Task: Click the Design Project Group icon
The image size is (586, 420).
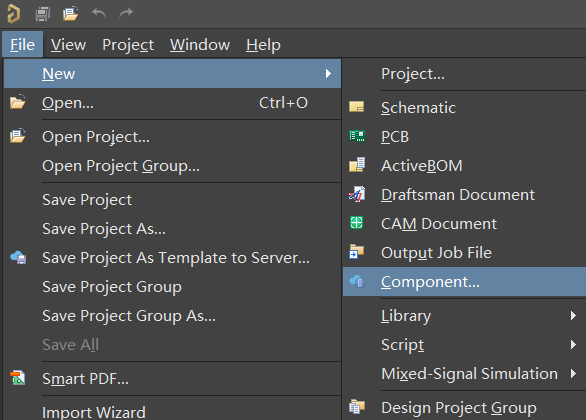Action: click(357, 407)
